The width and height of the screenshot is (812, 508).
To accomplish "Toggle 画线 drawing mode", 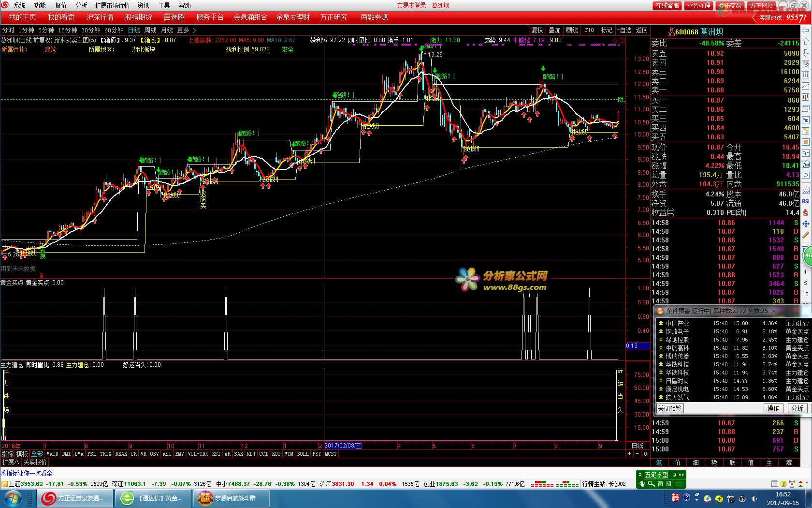I will coord(572,30).
